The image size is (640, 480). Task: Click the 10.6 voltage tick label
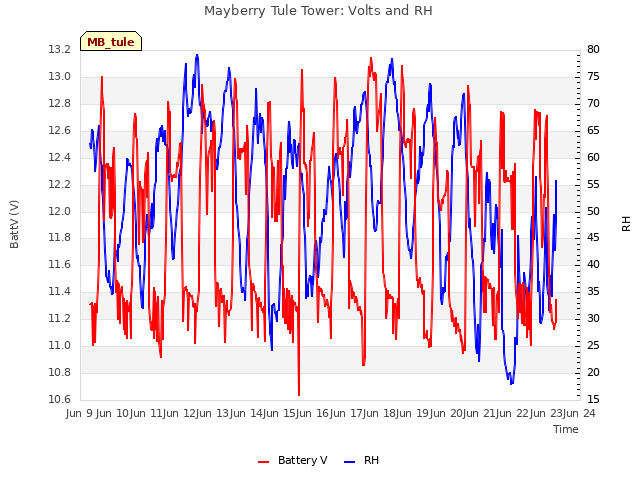point(60,399)
